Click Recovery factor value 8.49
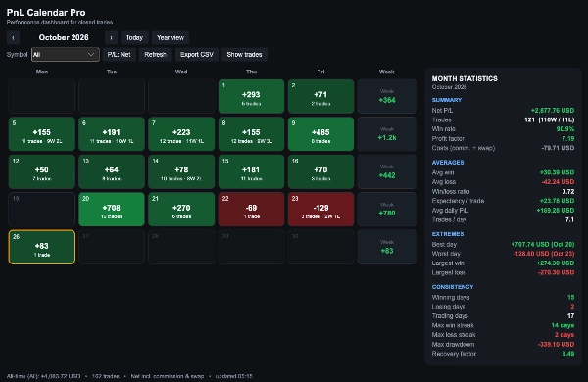Viewport: 588px width, 382px height. (x=567, y=354)
